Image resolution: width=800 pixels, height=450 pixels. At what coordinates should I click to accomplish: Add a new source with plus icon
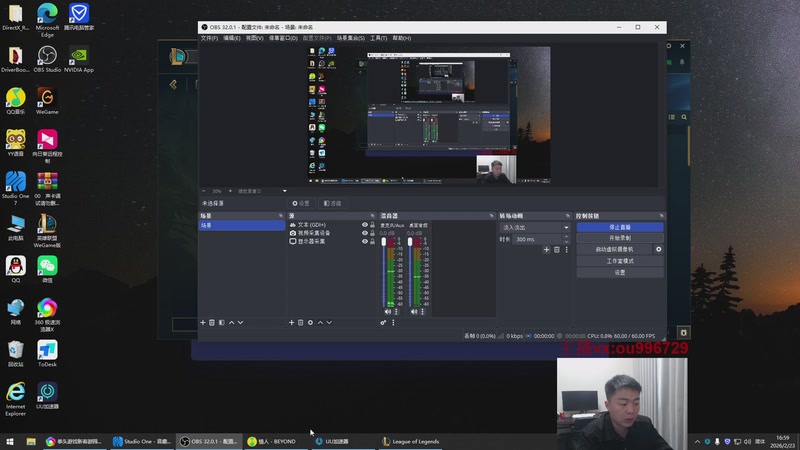[291, 322]
